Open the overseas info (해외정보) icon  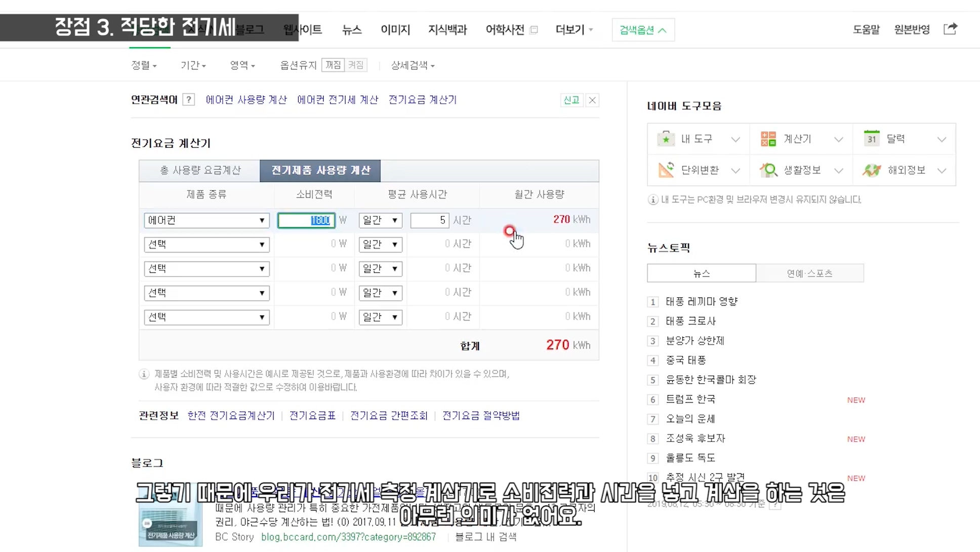(871, 170)
